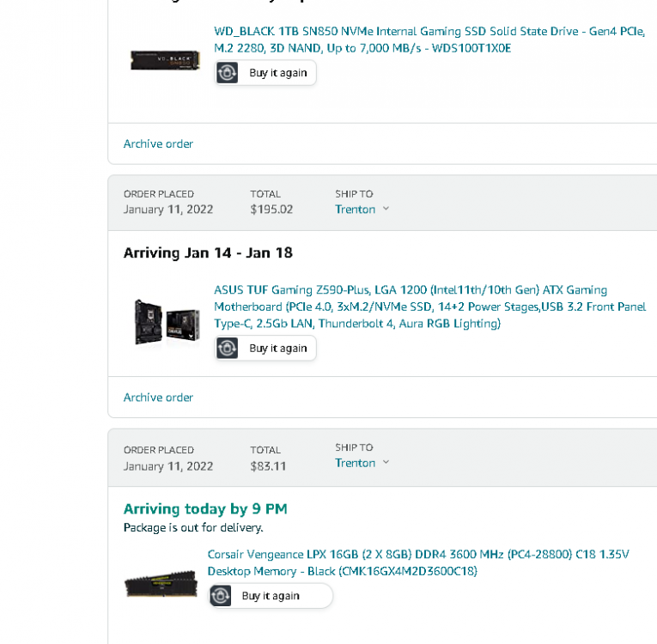Screen dimensions: 657x644
Task: View the WD_BLACK SSD product thumbnail
Action: click(165, 60)
